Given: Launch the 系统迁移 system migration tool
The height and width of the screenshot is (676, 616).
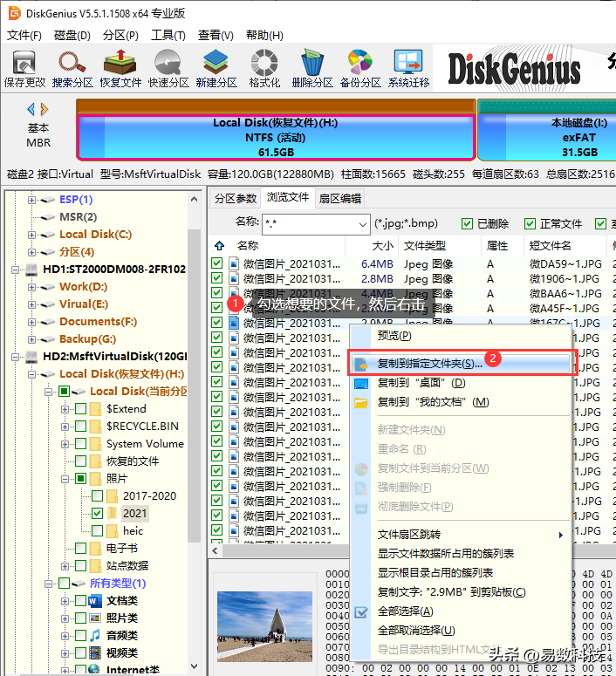Looking at the screenshot, I should (x=408, y=63).
